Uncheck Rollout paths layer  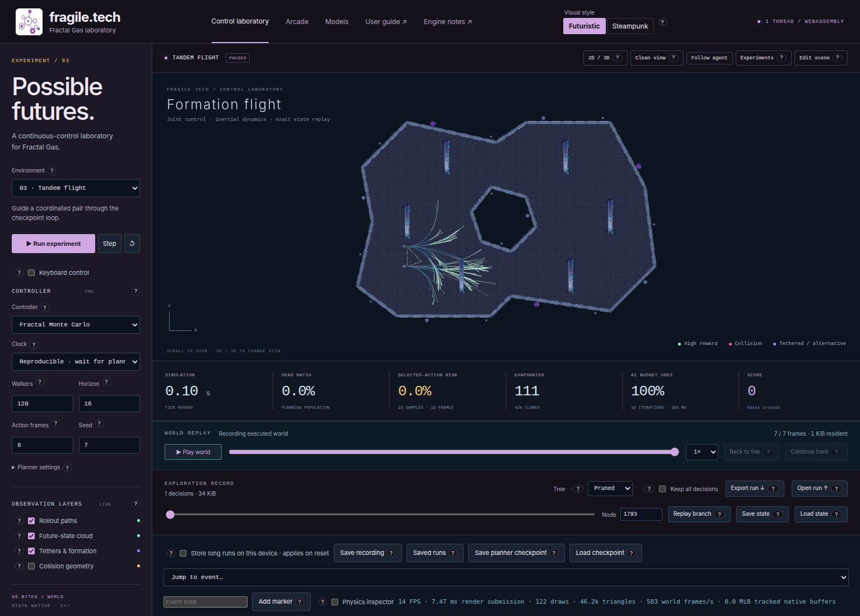tap(31, 521)
